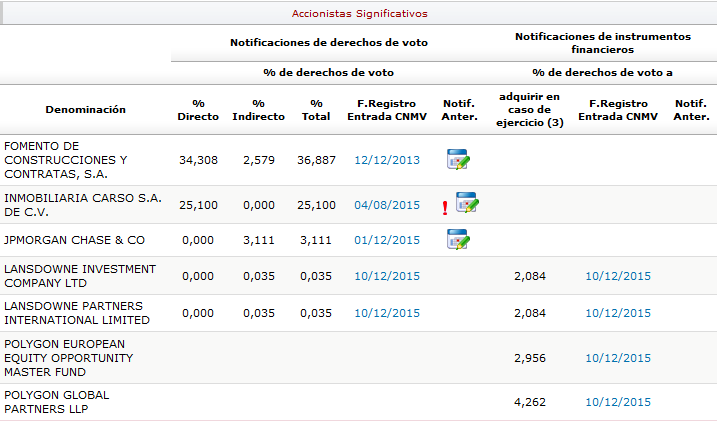Click the 36,887 total percentage value
This screenshot has height=421, width=717.
tap(316, 160)
